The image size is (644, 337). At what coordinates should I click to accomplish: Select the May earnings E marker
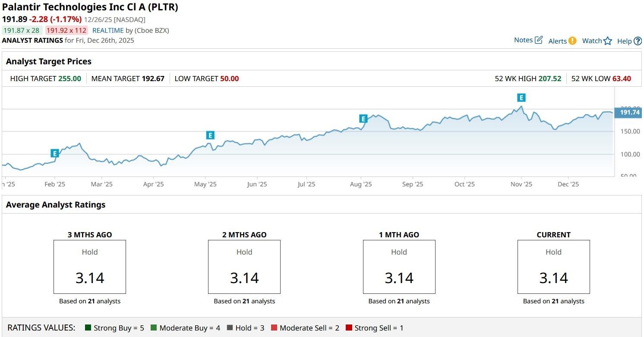pyautogui.click(x=210, y=135)
